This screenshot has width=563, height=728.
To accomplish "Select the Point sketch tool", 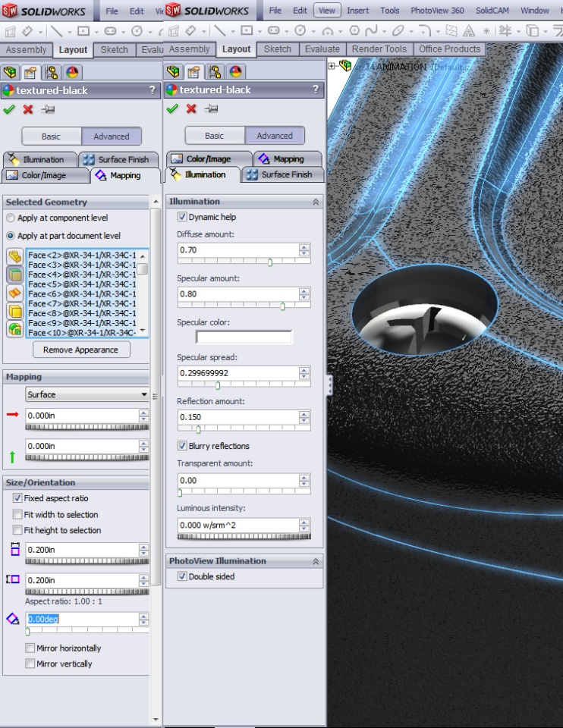I will [x=486, y=31].
